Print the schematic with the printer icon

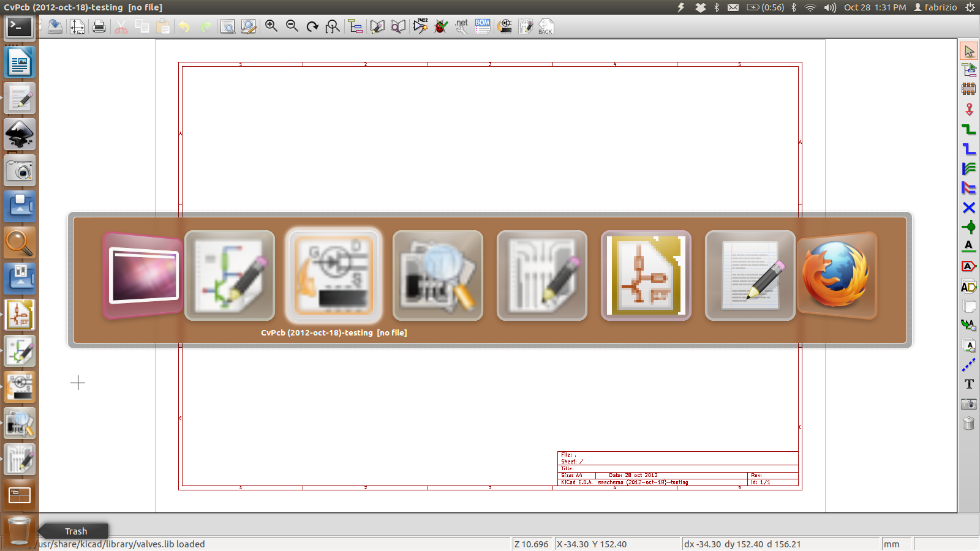pyautogui.click(x=99, y=26)
